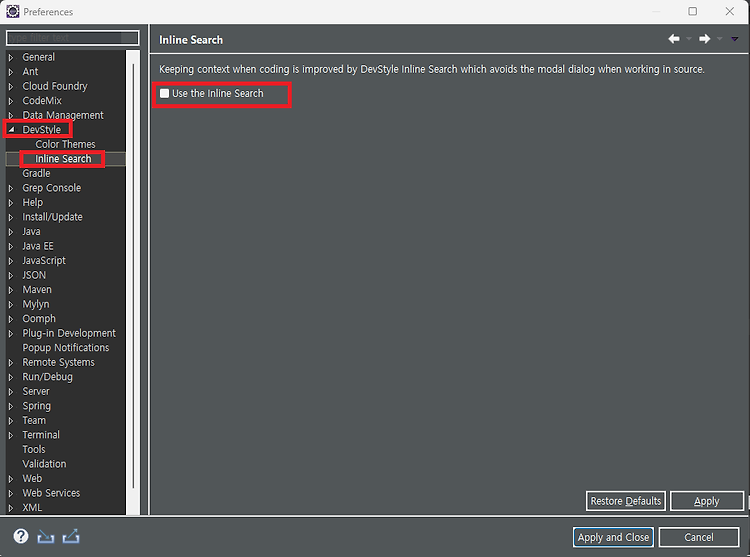This screenshot has height=557, width=750.
Task: Select the Oomph category
Action: click(x=39, y=318)
